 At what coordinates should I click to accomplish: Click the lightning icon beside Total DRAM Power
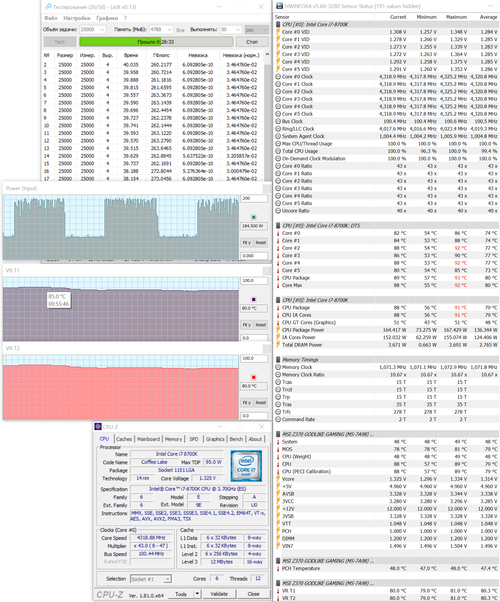coord(278,345)
